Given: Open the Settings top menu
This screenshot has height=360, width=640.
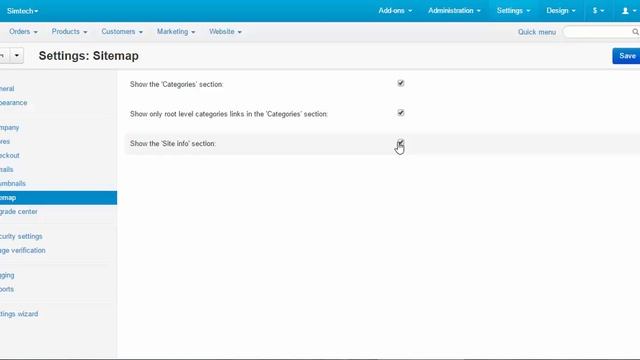Looking at the screenshot, I should pyautogui.click(x=513, y=11).
